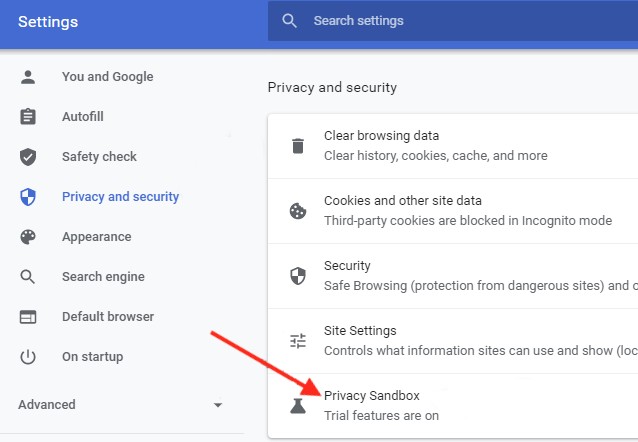This screenshot has width=638, height=442.
Task: Click the trash can icon for Clear browsing data
Action: tap(298, 146)
